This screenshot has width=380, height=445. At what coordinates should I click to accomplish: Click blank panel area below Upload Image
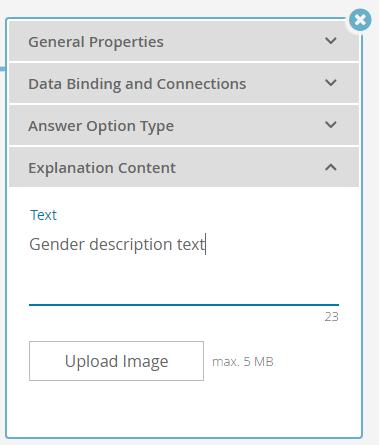coord(184,408)
